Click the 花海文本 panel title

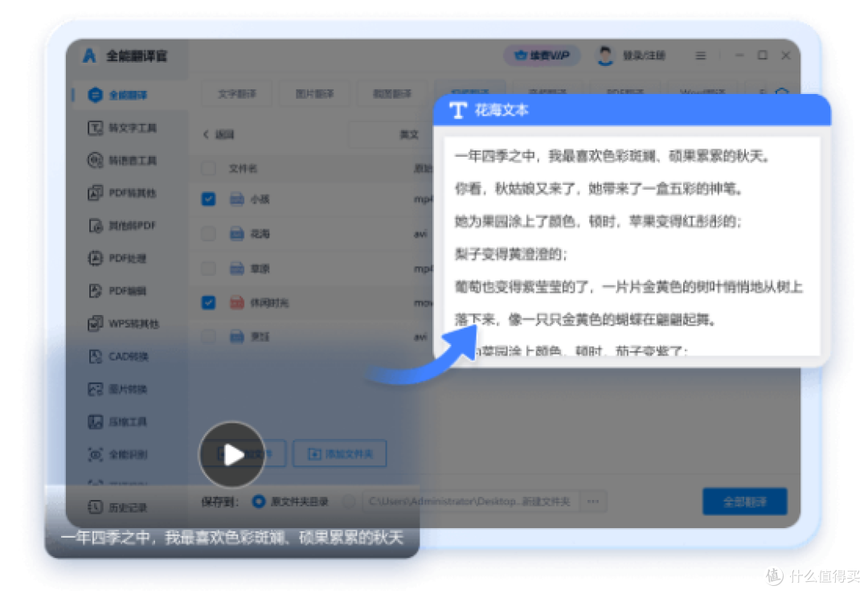502,110
